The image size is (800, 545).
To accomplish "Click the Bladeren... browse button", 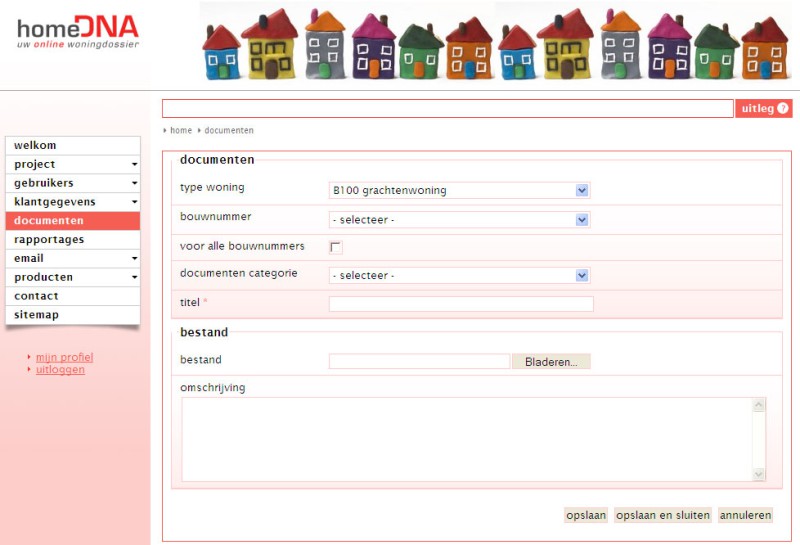I will [551, 362].
